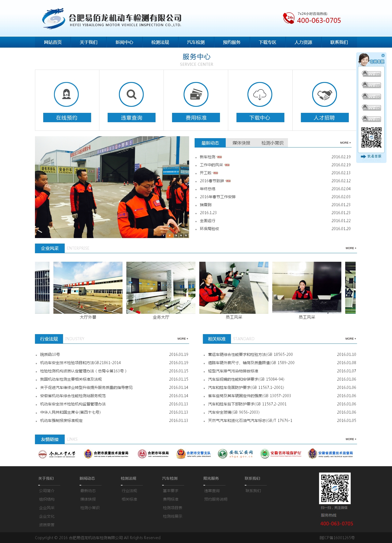Click the first QQ message icon in sidebar
The image size is (392, 543).
coord(371,74)
